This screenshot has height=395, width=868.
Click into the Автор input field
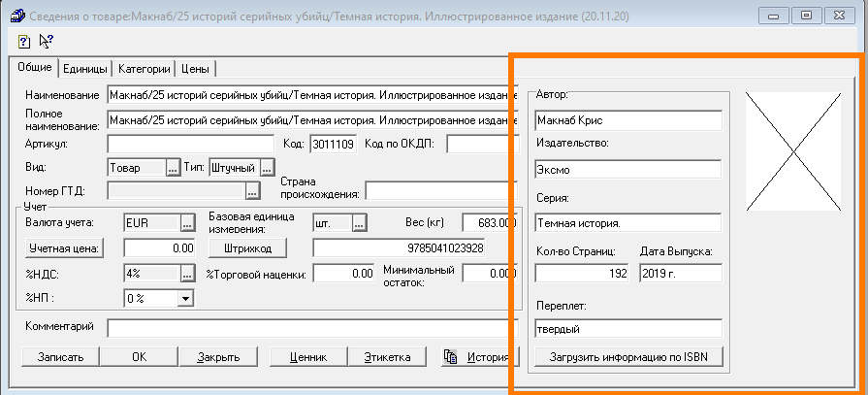pyautogui.click(x=627, y=120)
